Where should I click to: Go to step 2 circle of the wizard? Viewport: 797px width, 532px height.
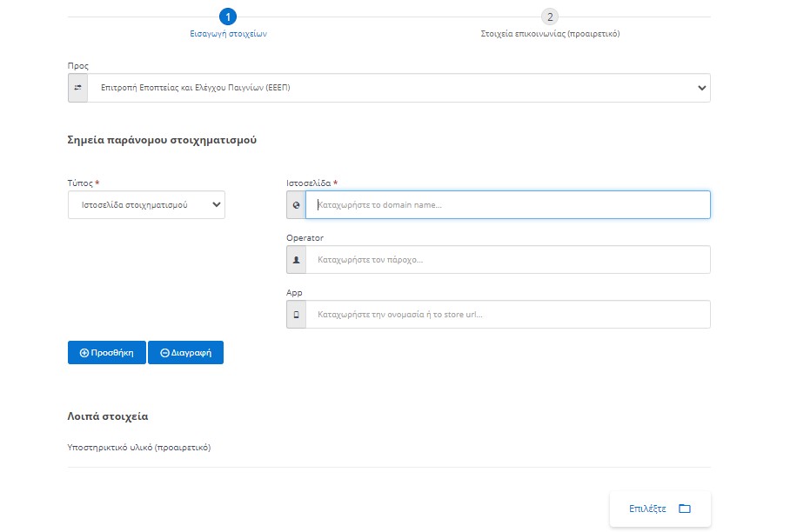[550, 17]
